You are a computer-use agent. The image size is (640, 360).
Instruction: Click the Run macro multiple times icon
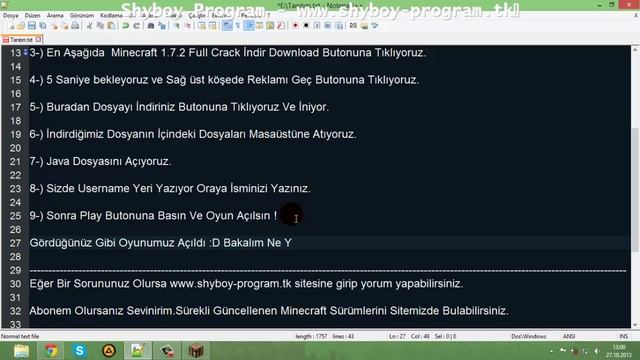327,26
